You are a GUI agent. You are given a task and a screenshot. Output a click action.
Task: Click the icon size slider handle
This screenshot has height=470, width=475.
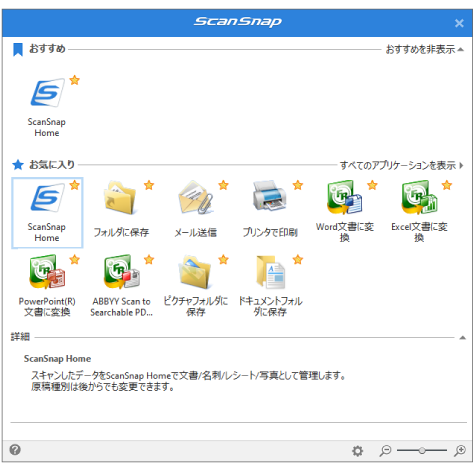422,450
